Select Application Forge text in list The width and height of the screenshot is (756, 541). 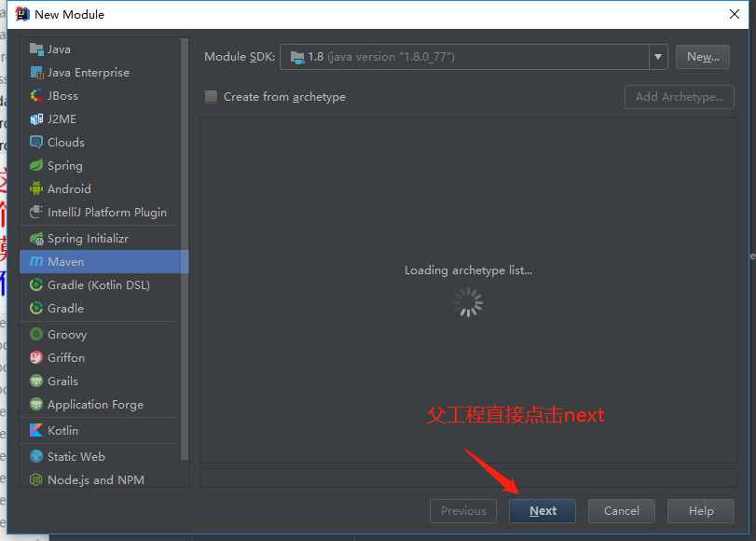(x=95, y=404)
